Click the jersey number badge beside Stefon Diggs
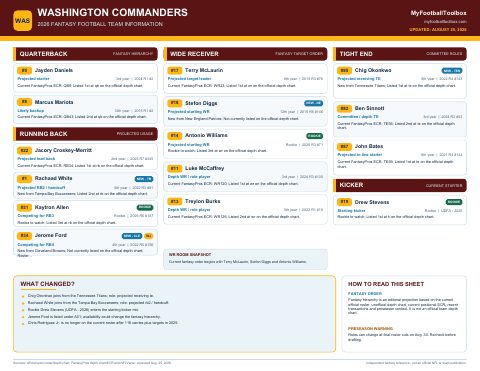The height and width of the screenshot is (371, 480). coord(175,103)
